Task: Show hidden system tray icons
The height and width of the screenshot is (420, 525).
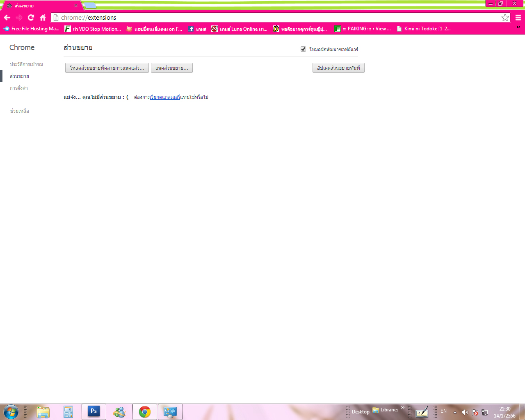Action: click(455, 412)
